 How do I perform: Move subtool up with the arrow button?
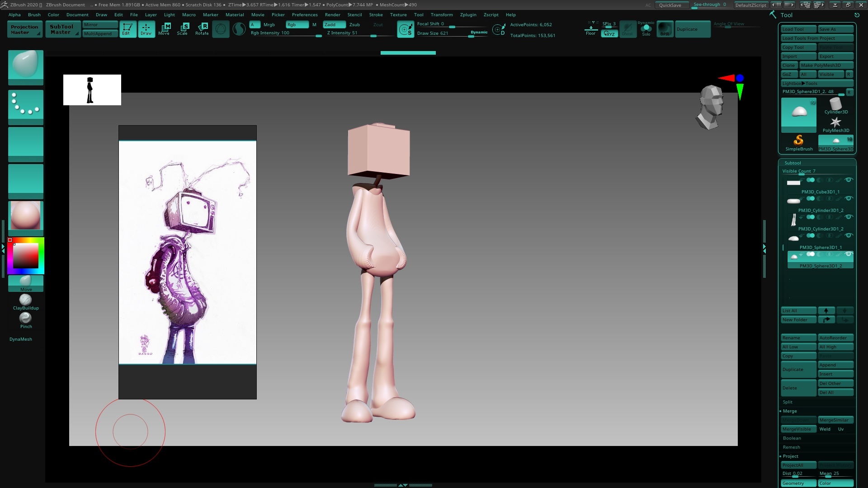(826, 311)
